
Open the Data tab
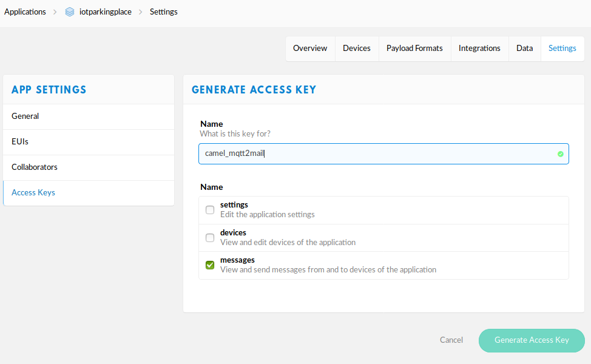pyautogui.click(x=525, y=49)
